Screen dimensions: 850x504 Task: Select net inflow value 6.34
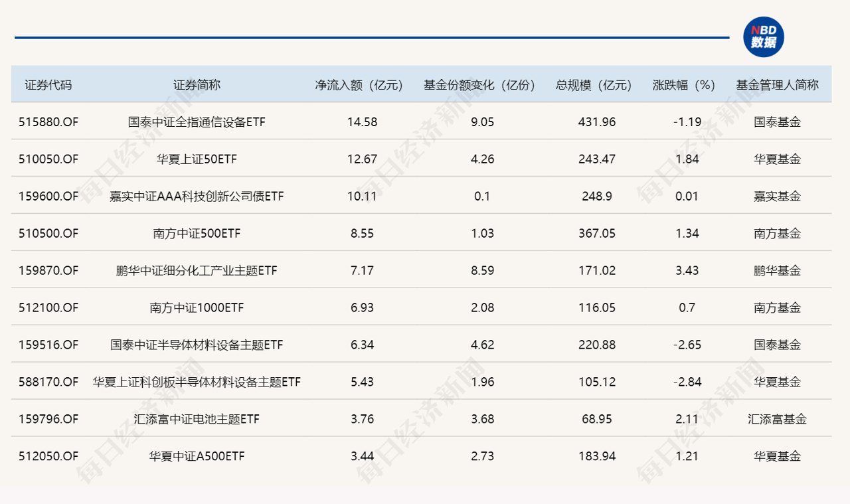pyautogui.click(x=362, y=345)
